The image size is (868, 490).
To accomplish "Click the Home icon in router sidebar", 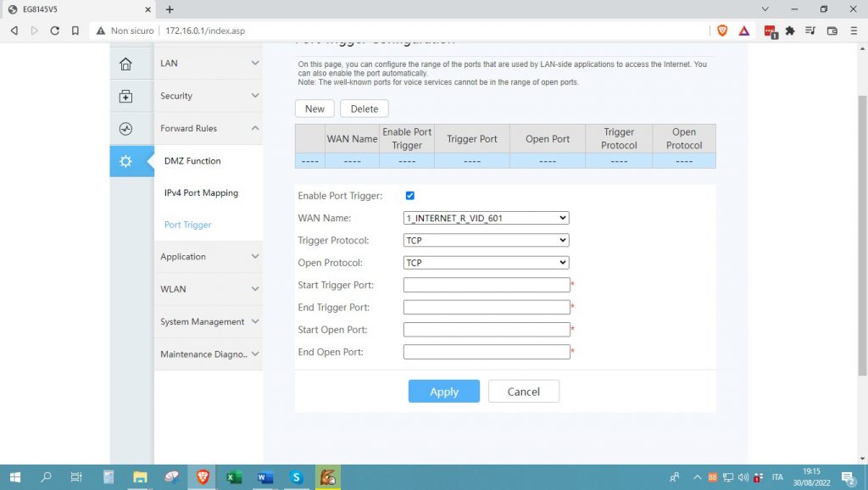I will click(125, 64).
